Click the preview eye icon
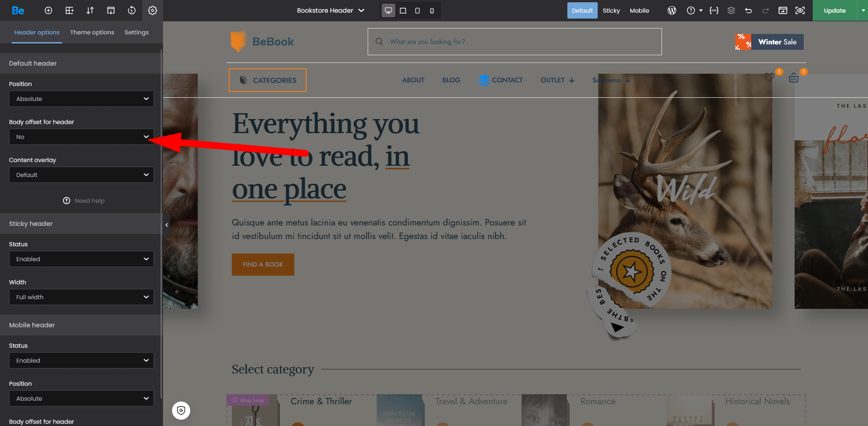The height and width of the screenshot is (426, 868). [800, 10]
